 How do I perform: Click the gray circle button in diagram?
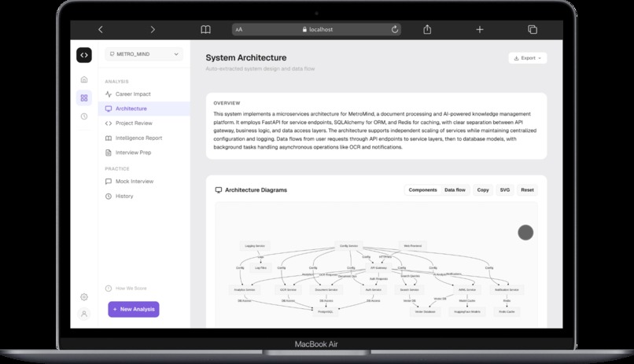(x=525, y=232)
